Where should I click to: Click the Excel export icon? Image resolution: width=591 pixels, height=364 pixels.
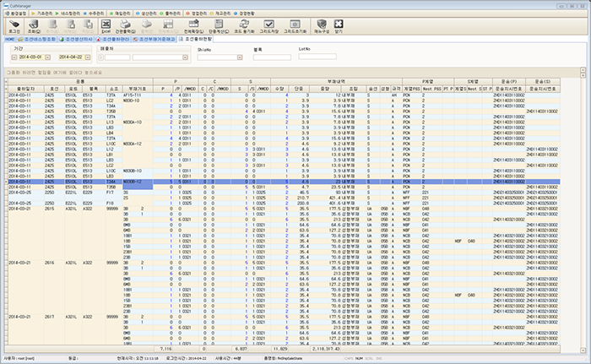[x=106, y=24]
